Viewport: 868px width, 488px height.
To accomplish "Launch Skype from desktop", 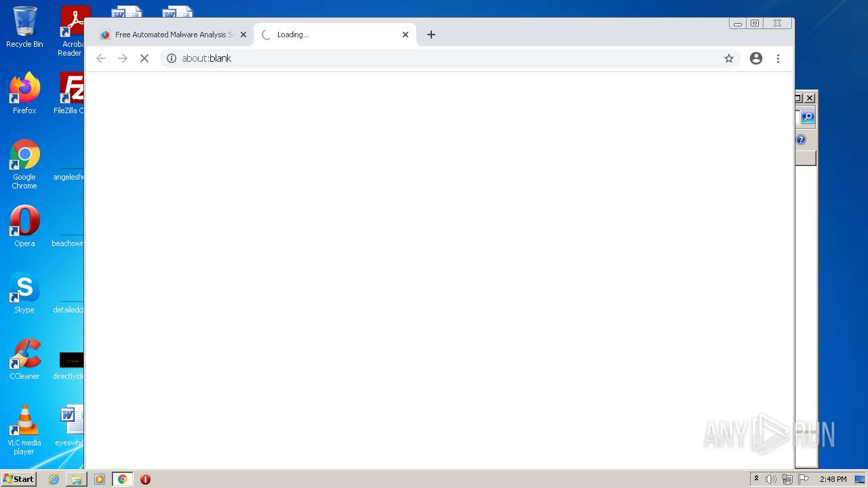I will point(24,293).
